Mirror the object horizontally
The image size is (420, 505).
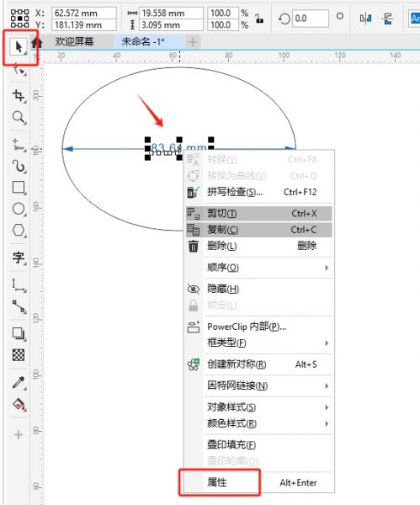point(365,19)
